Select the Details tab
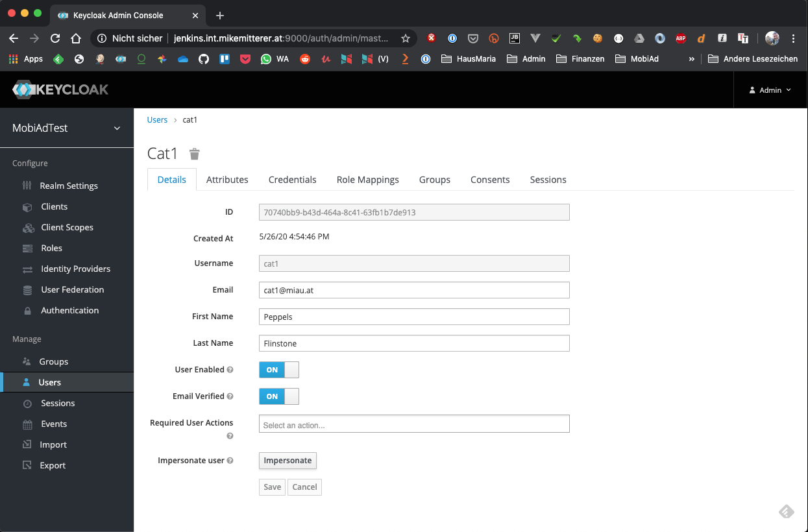 coord(172,180)
